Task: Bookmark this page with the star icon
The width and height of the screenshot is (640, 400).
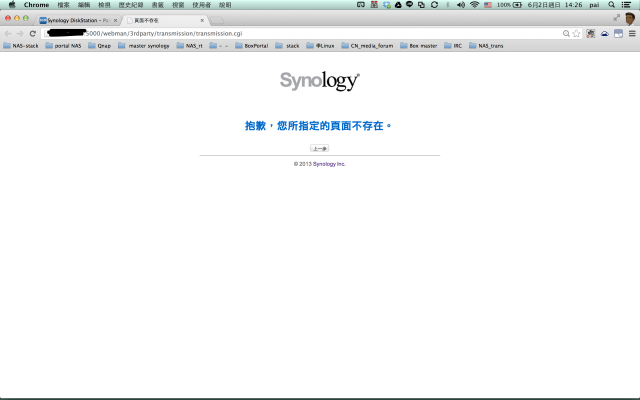Action: 576,33
